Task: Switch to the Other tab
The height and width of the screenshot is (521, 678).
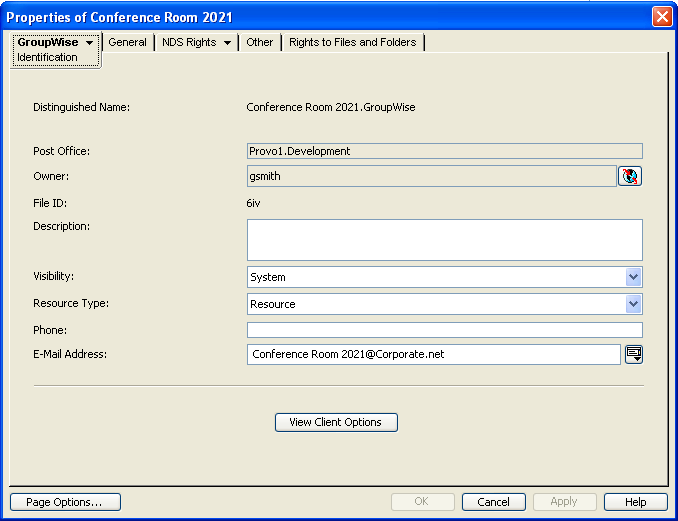Action: 260,42
